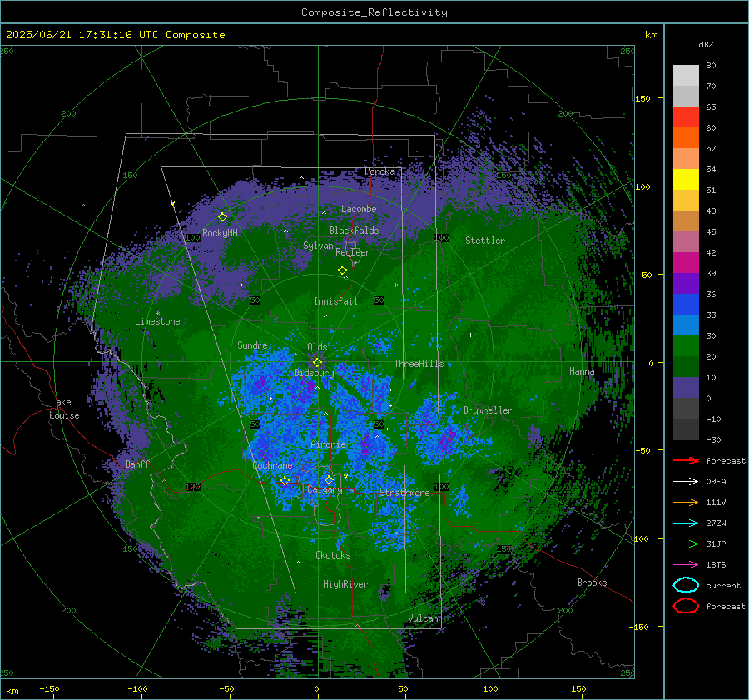Select the white 09EA arrow legend entry
The width and height of the screenshot is (749, 700).
click(x=686, y=481)
